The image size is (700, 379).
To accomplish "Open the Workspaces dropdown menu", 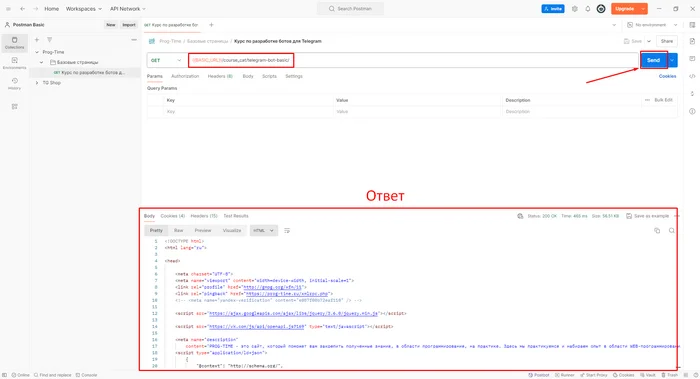I will (83, 8).
